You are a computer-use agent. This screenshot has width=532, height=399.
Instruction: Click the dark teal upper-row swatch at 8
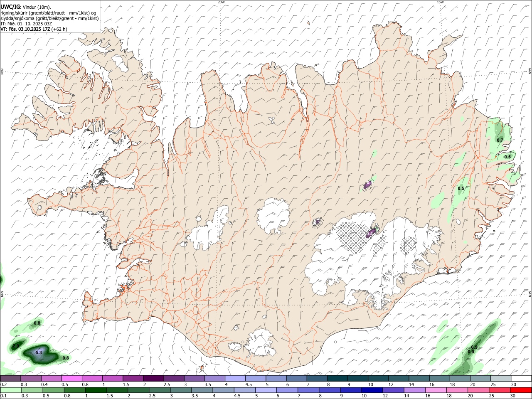[x=337, y=378]
